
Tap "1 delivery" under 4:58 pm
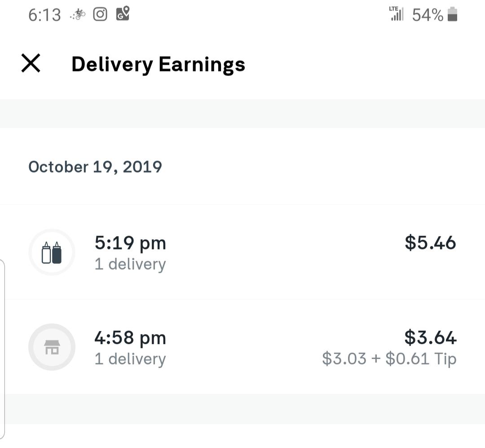(130, 359)
